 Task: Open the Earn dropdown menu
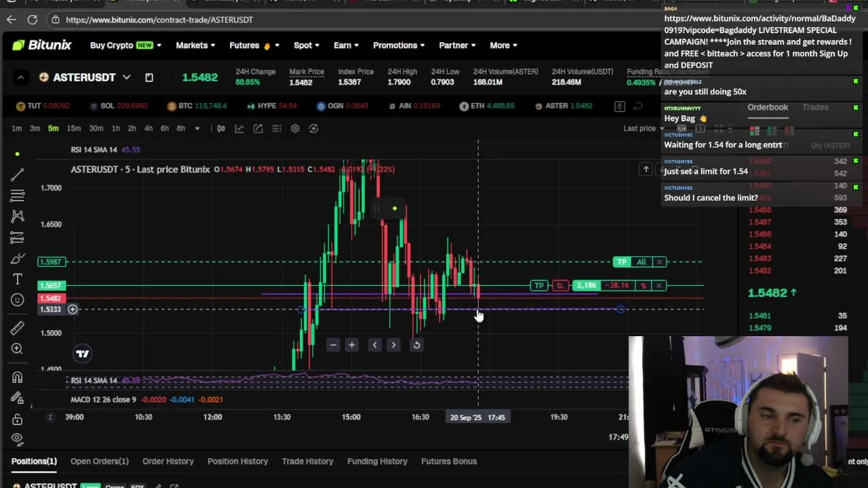tap(346, 45)
